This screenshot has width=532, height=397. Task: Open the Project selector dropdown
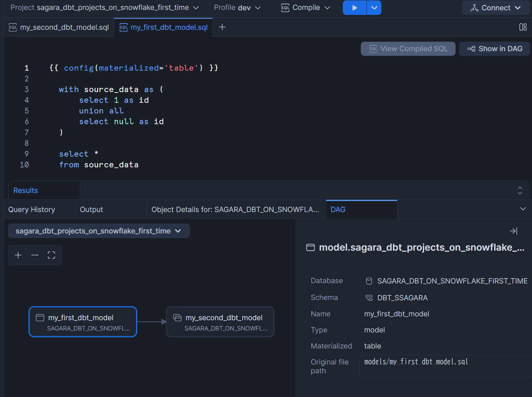(x=104, y=8)
